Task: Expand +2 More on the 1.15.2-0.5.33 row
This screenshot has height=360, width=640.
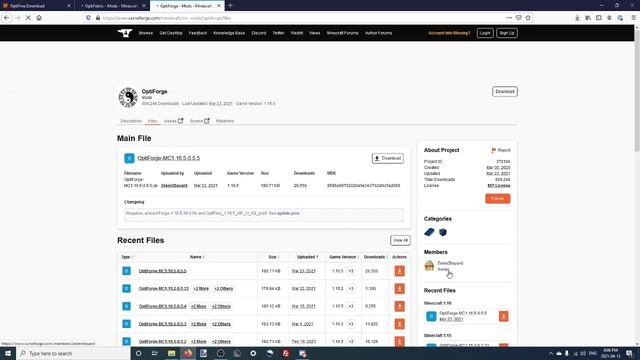Action: click(201, 289)
